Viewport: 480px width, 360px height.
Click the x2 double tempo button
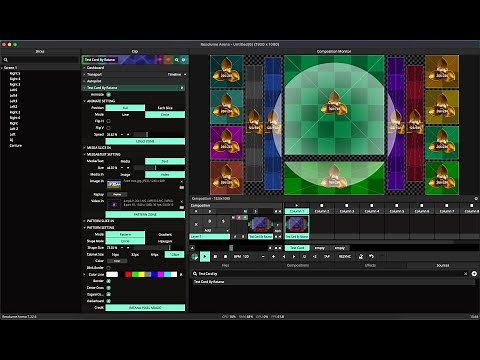314,256
